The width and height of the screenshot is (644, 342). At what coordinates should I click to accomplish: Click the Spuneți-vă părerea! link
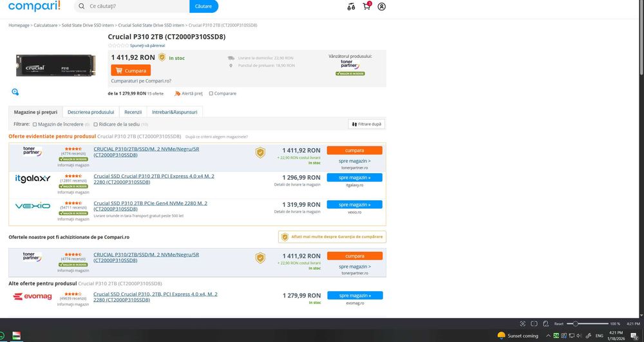[147, 46]
